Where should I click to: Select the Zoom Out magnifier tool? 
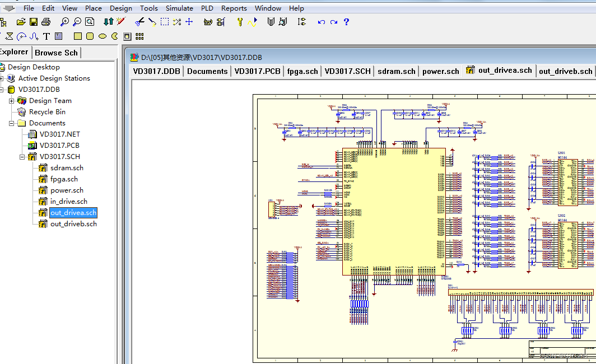pyautogui.click(x=77, y=21)
